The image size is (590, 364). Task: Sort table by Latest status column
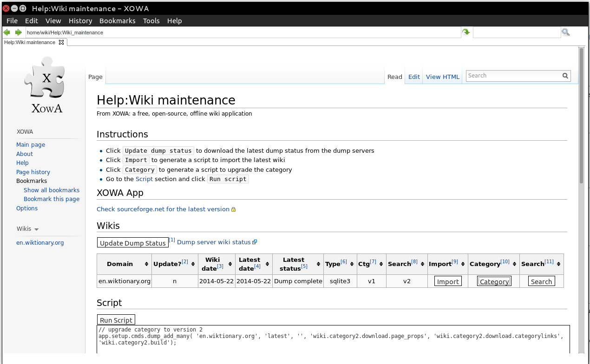pos(294,264)
